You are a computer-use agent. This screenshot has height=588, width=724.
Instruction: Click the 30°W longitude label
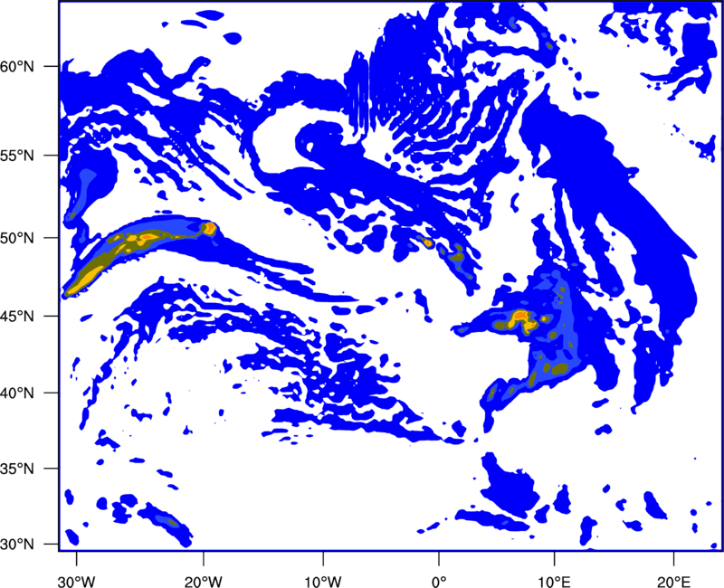point(76,582)
